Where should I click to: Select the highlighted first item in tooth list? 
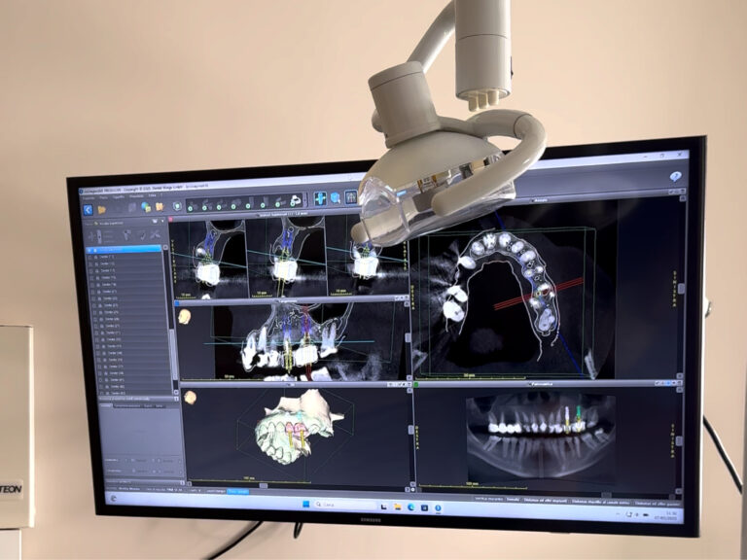click(x=124, y=250)
